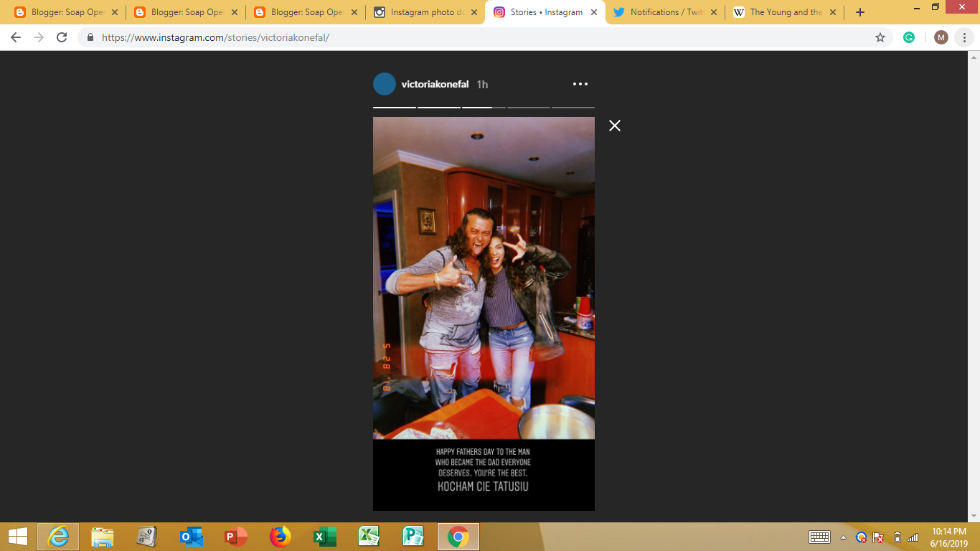Close the Stories • Instagram tab

point(593,12)
